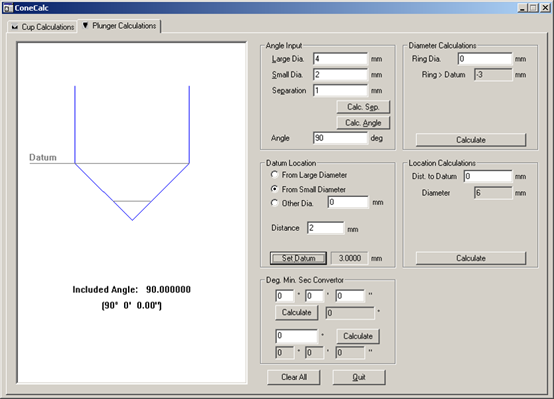Click the Angle value field
The height and width of the screenshot is (399, 554).
click(340, 138)
